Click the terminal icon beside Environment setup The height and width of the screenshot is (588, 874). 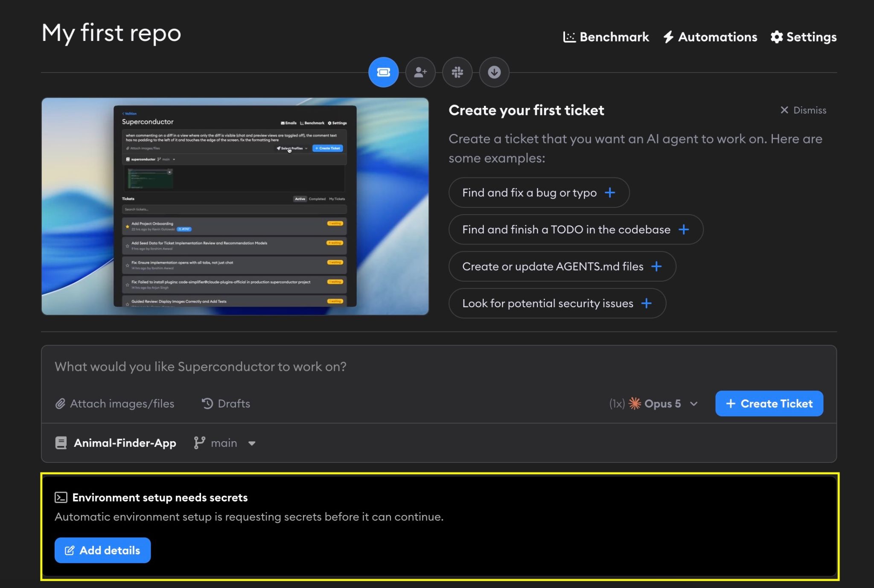61,498
